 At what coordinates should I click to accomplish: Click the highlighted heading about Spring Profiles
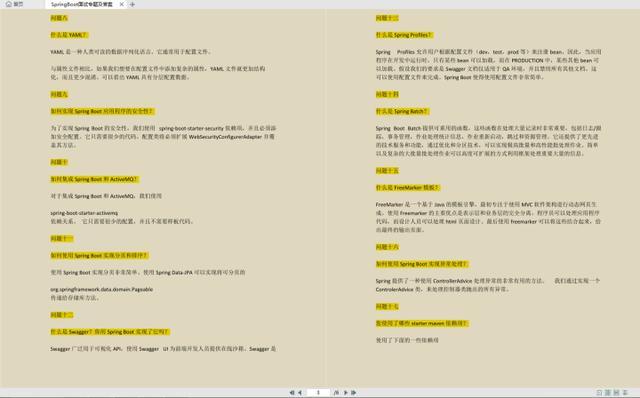click(404, 35)
